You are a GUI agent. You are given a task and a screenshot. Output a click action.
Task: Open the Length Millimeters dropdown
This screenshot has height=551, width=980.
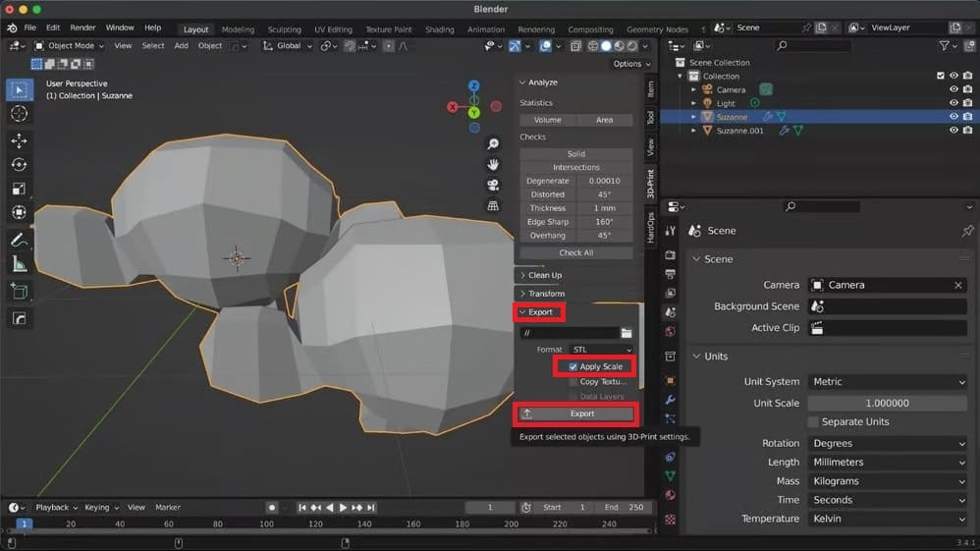888,463
